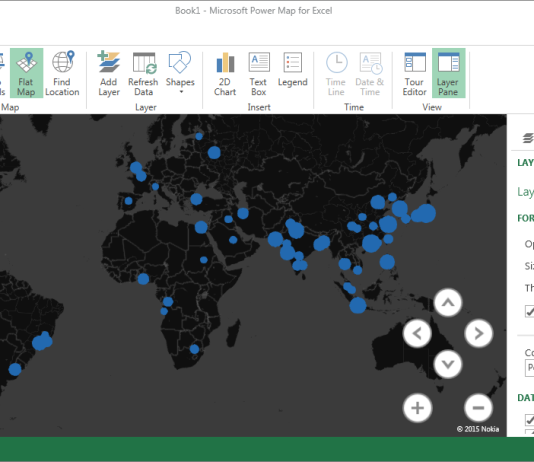Click Add Layer button

tap(109, 73)
